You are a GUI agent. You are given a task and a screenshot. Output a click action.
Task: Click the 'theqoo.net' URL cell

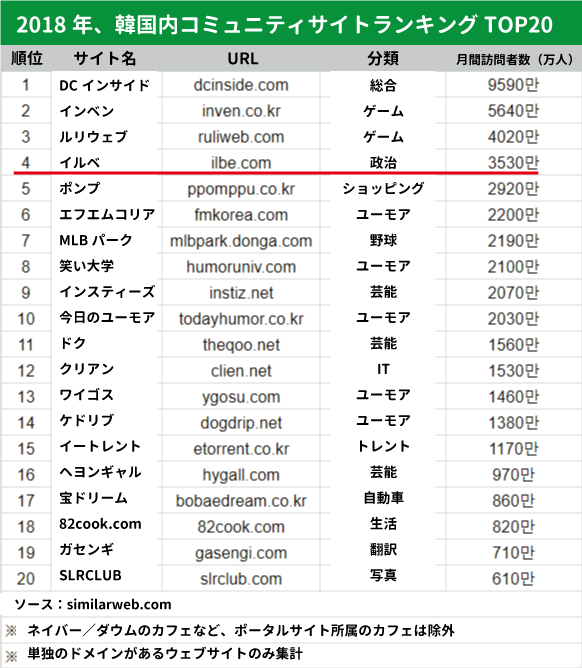point(241,345)
